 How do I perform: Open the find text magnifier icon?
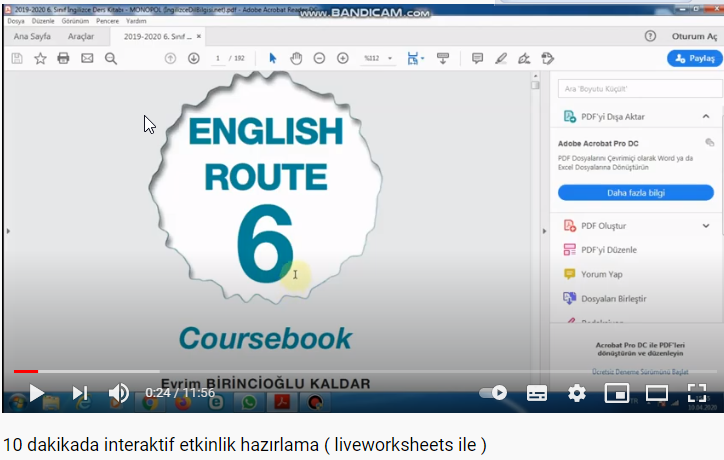tap(111, 59)
